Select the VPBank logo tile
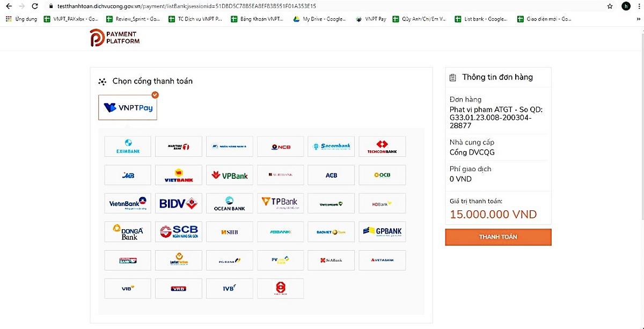Screen dimensions: 644x329 click(229, 174)
